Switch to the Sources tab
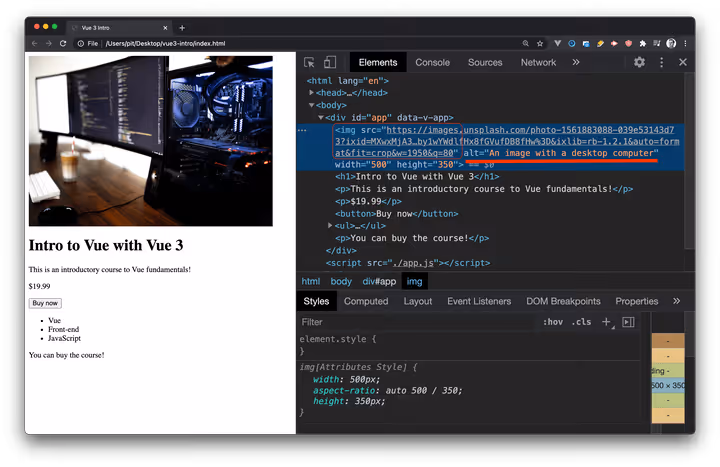The image size is (720, 467). coord(485,62)
